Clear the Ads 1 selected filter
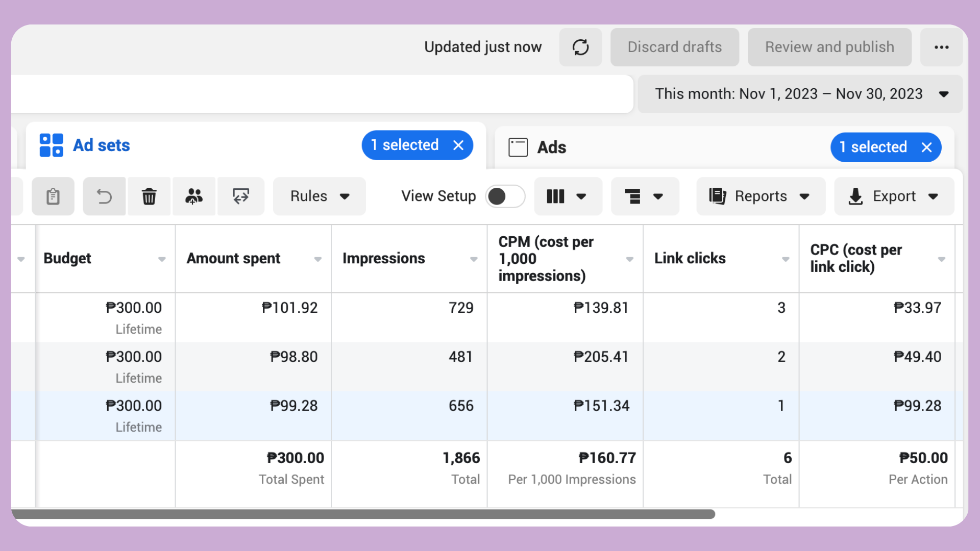This screenshot has width=980, height=551. [x=927, y=147]
